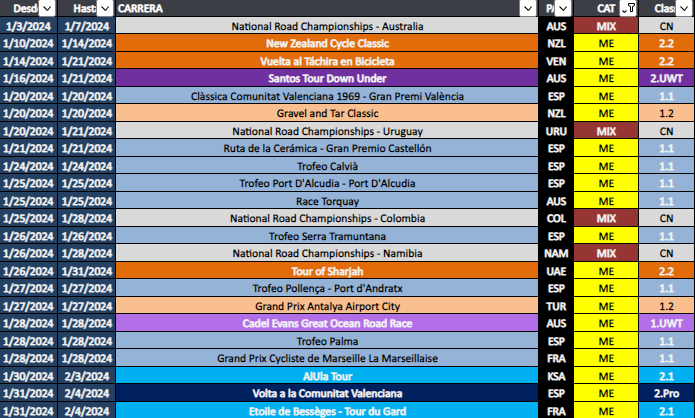695x418 pixels.
Task: Select the NAM country cell
Action: 556,254
